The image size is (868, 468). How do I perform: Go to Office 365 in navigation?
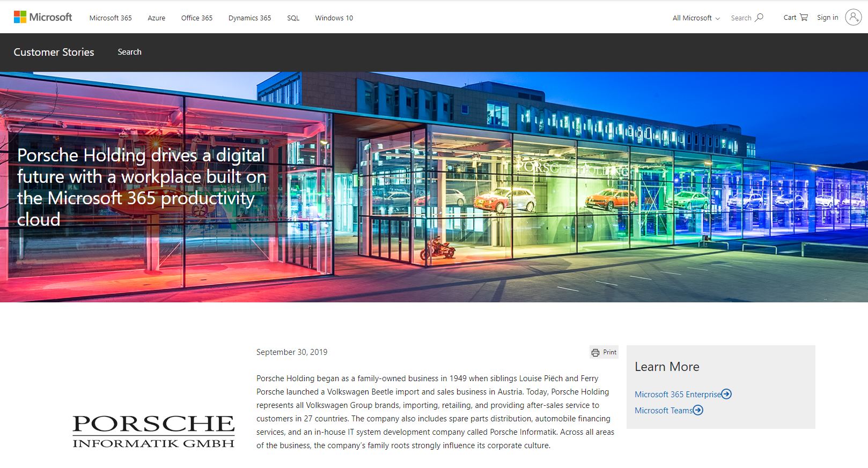197,18
